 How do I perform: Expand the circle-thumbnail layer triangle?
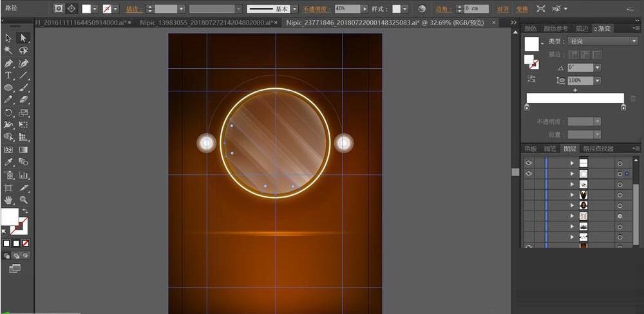(x=572, y=174)
